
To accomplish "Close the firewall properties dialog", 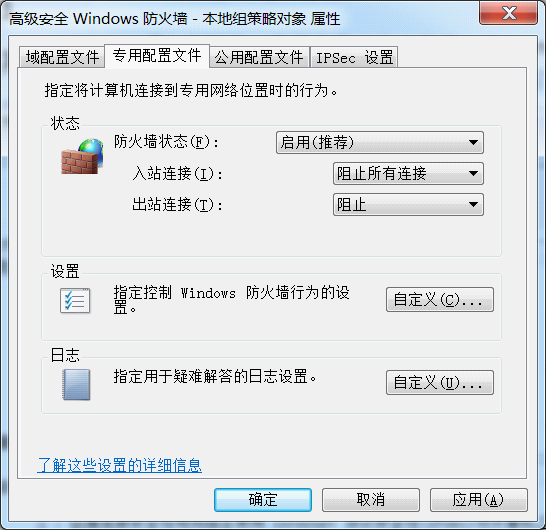I will 509,13.
